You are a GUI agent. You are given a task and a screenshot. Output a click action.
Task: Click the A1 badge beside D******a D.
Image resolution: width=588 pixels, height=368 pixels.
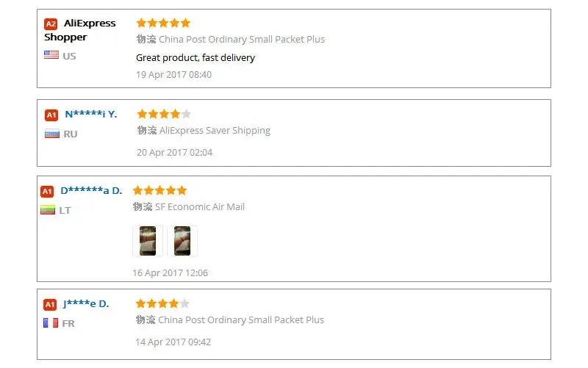tap(47, 192)
